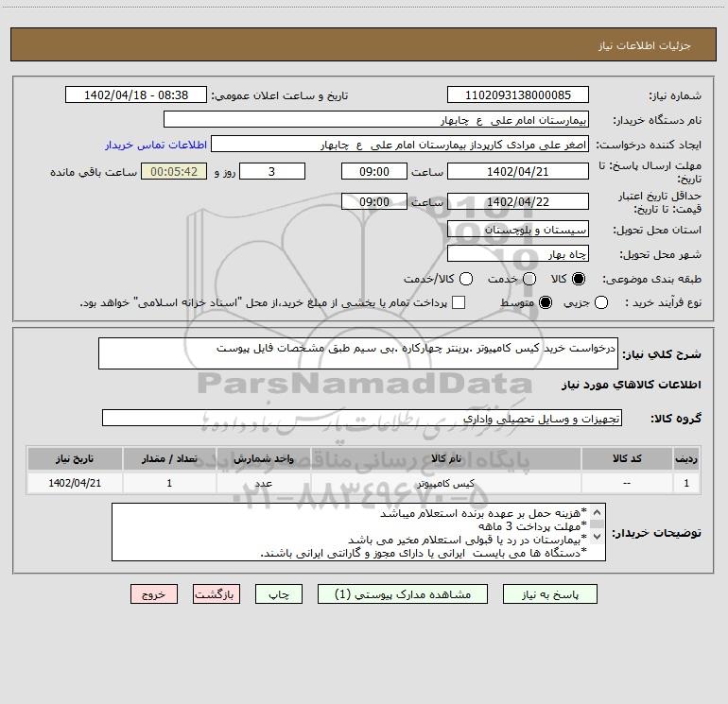The image size is (728, 704).
Task: Click the deadline time field next to 1402/04/21
Action: pyautogui.click(x=374, y=171)
